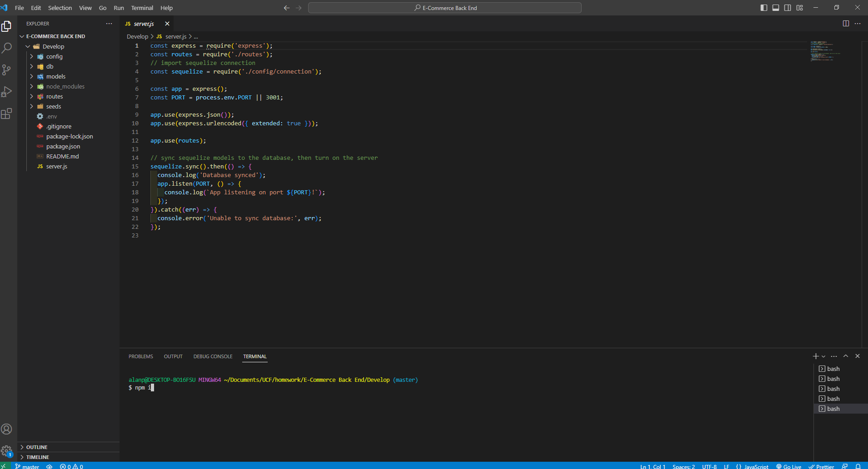Click the editor minimap

pos(825,51)
